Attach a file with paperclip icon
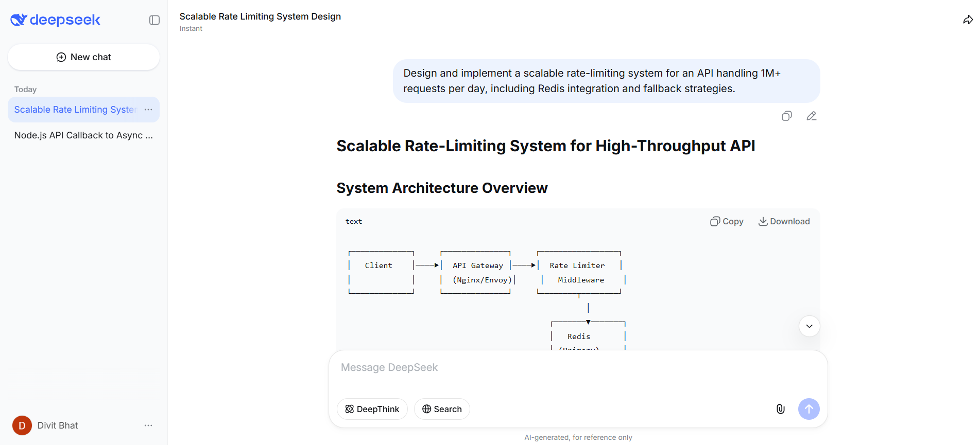The width and height of the screenshot is (980, 445). click(781, 409)
